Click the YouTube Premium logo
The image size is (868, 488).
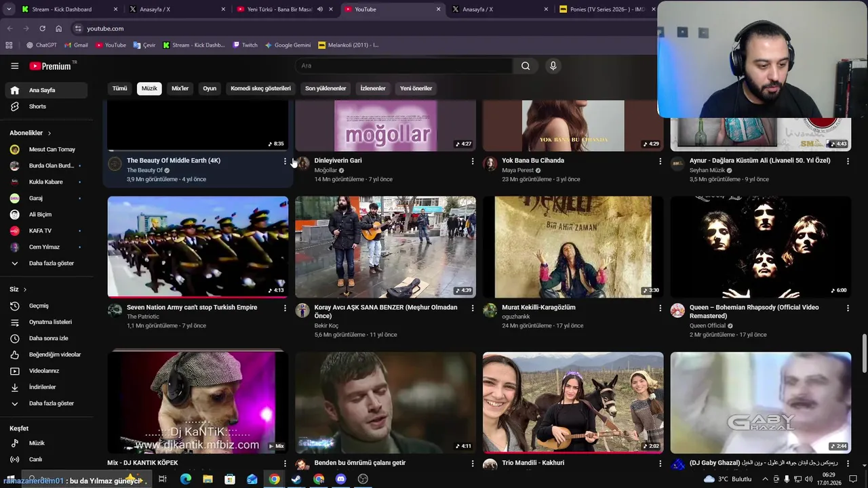click(x=52, y=66)
